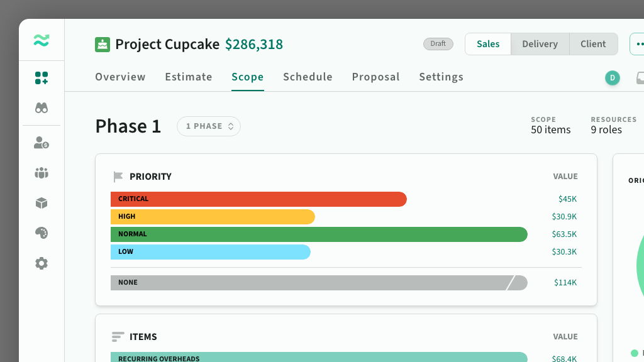The image size is (644, 362).
Task: Open the dashboard grid-plus icon in sidebar
Action: (x=42, y=78)
